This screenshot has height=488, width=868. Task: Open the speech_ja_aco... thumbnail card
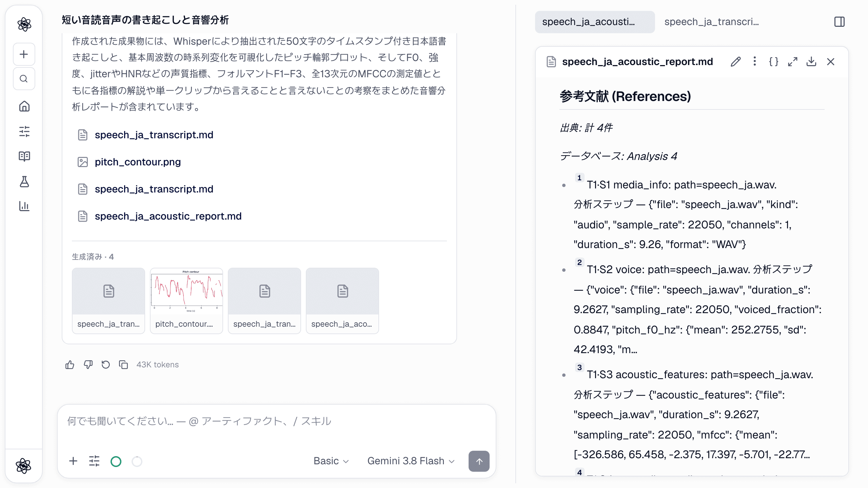click(x=342, y=301)
